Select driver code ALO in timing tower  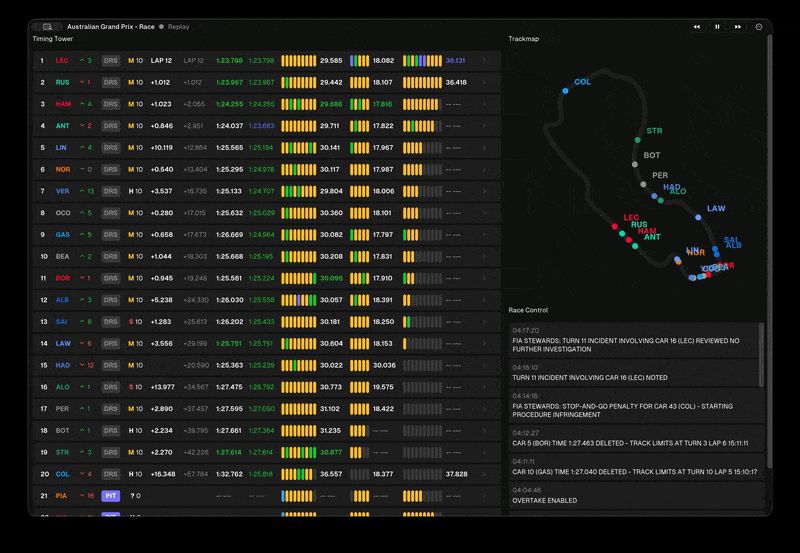62,387
